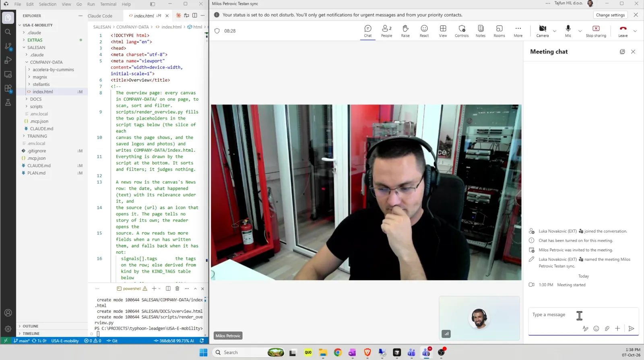Open emoji picker in chat compose box
The height and width of the screenshot is (360, 644).
tap(596, 329)
